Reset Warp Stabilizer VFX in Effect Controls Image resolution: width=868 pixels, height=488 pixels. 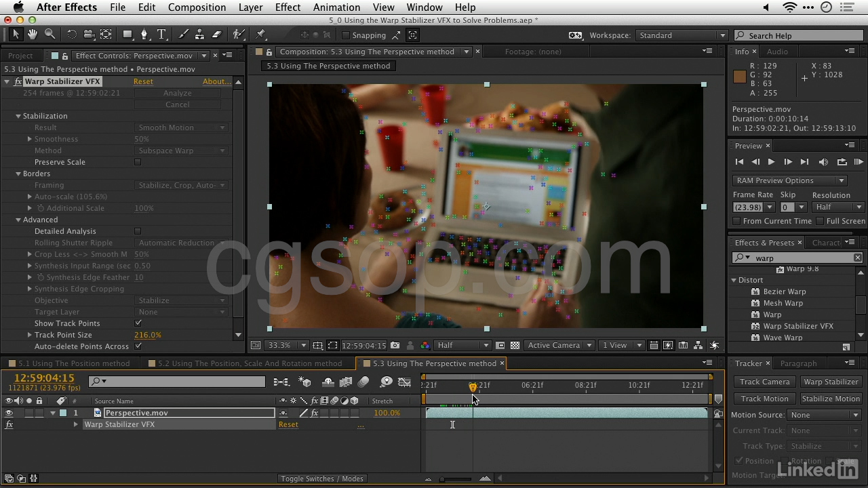[143, 81]
